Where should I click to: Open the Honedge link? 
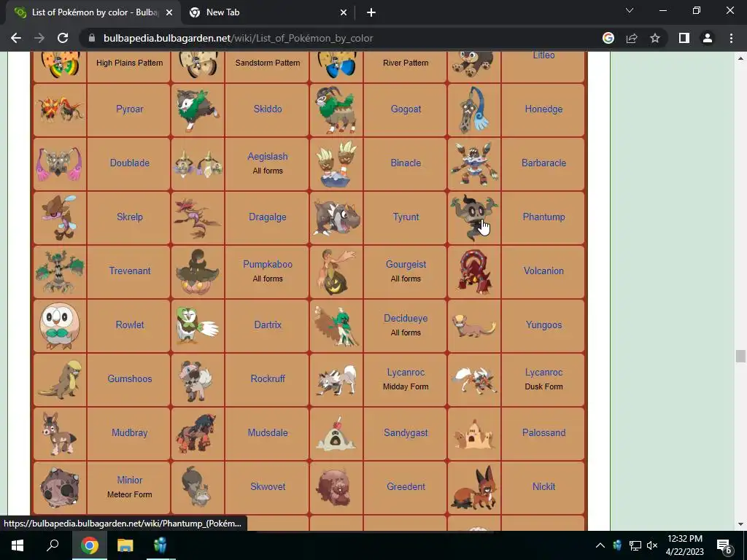(x=543, y=109)
